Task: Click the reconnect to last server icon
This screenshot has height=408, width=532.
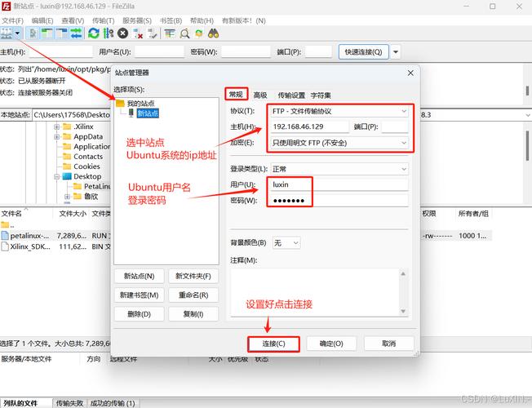Action: point(153,33)
